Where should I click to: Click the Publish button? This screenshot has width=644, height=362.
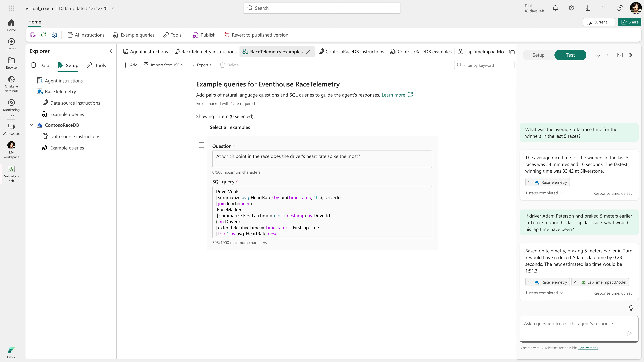tap(204, 35)
